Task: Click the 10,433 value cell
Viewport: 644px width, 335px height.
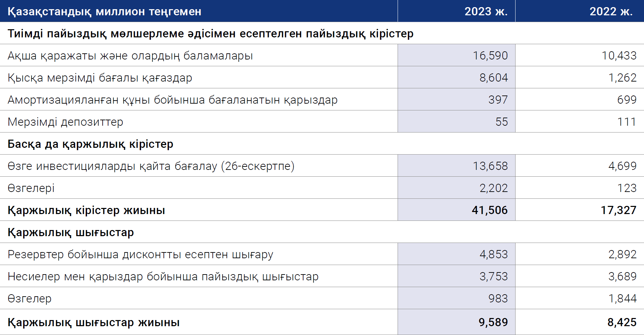Action: (x=580, y=55)
